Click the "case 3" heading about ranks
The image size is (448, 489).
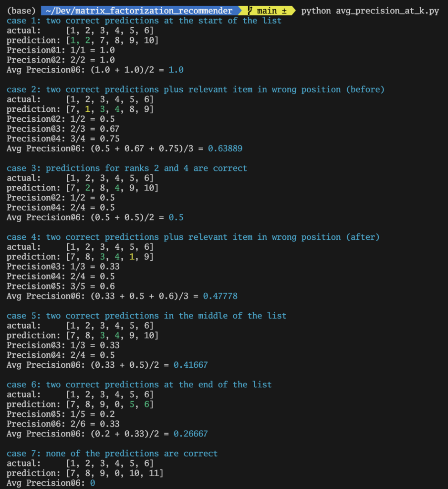point(126,168)
